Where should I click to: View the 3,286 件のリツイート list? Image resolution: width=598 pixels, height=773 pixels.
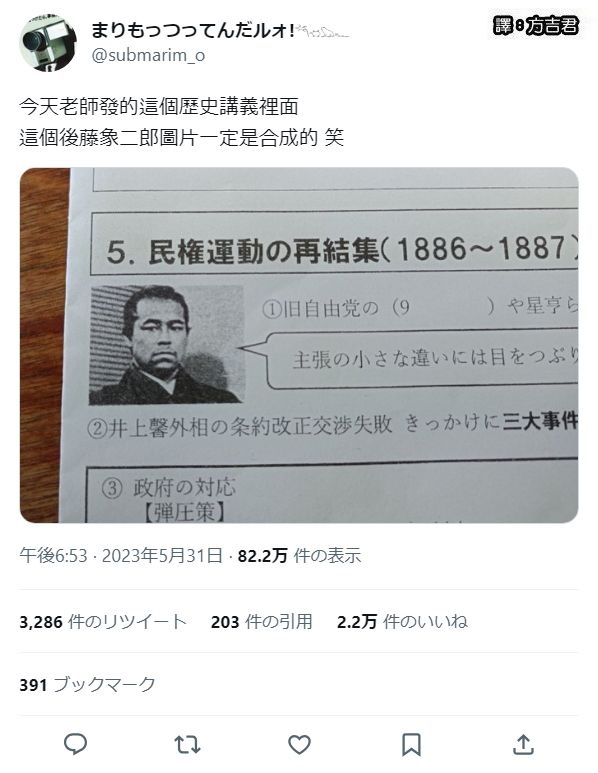pyautogui.click(x=103, y=622)
